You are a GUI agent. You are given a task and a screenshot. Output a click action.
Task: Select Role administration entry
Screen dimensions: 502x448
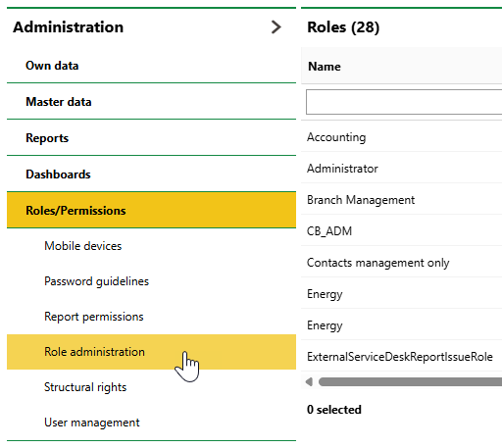(151, 352)
